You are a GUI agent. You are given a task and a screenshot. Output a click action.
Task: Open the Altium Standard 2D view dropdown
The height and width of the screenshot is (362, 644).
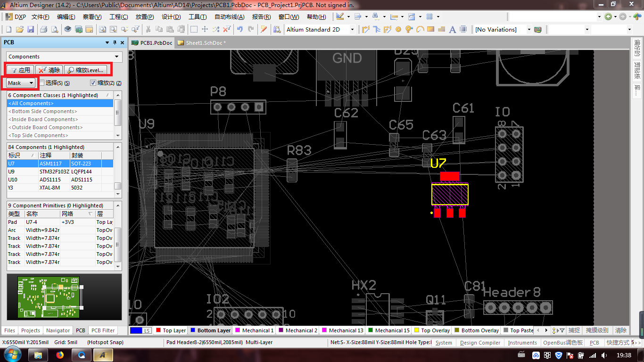(352, 29)
